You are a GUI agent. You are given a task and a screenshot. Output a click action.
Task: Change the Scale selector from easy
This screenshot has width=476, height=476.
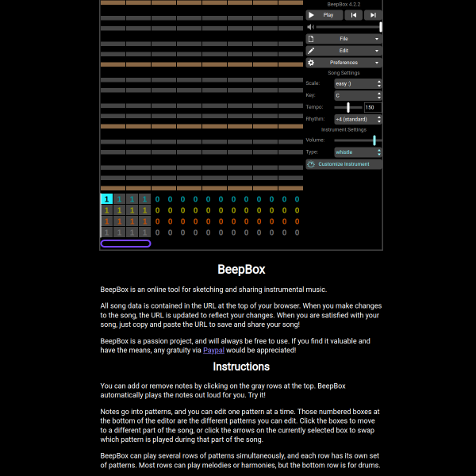pos(358,83)
